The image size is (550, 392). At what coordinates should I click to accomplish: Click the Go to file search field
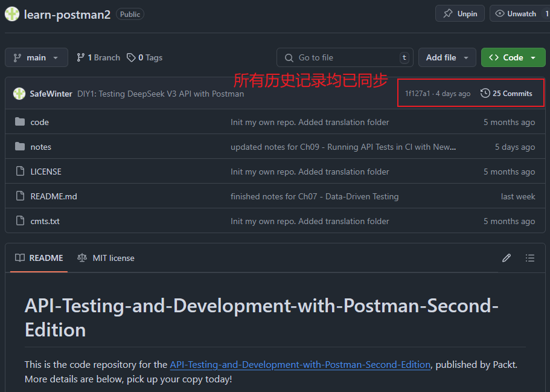345,57
